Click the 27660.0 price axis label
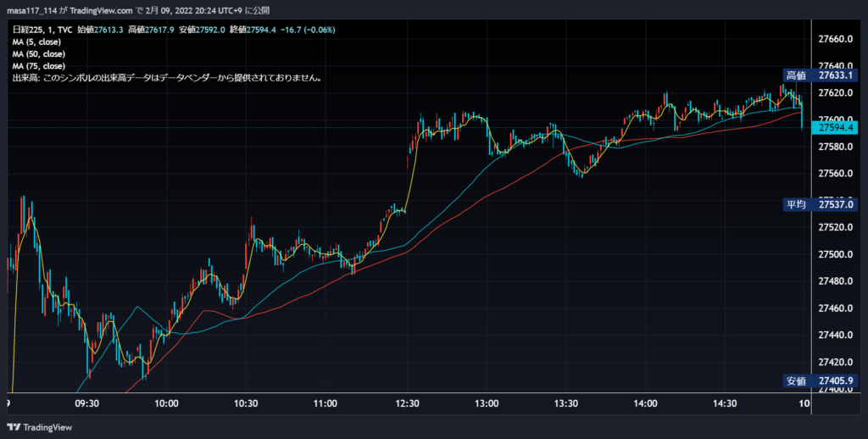Image resolution: width=868 pixels, height=439 pixels. 834,39
